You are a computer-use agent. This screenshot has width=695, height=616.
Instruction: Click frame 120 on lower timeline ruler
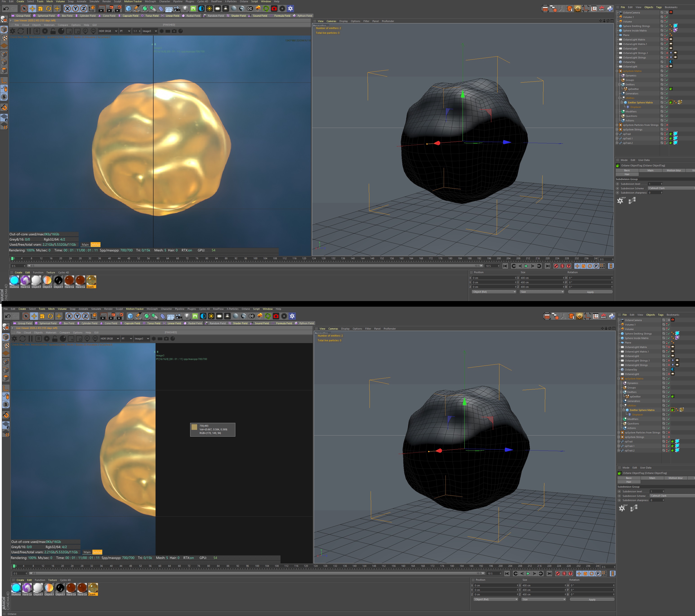[x=306, y=566]
